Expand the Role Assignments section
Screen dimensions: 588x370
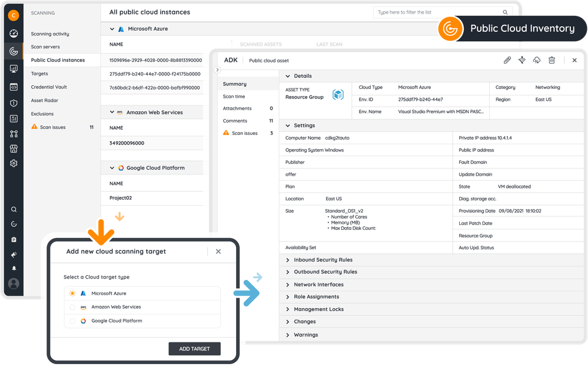316,297
